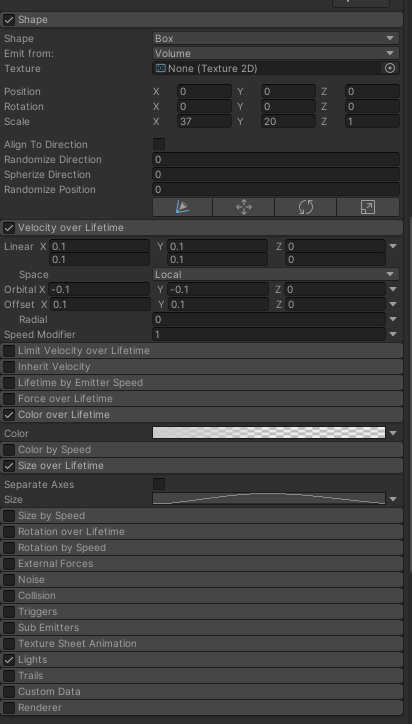Screen dimensions: 412x724
Task: Select the shape gizmo edit tool icon
Action: pyautogui.click(x=182, y=207)
